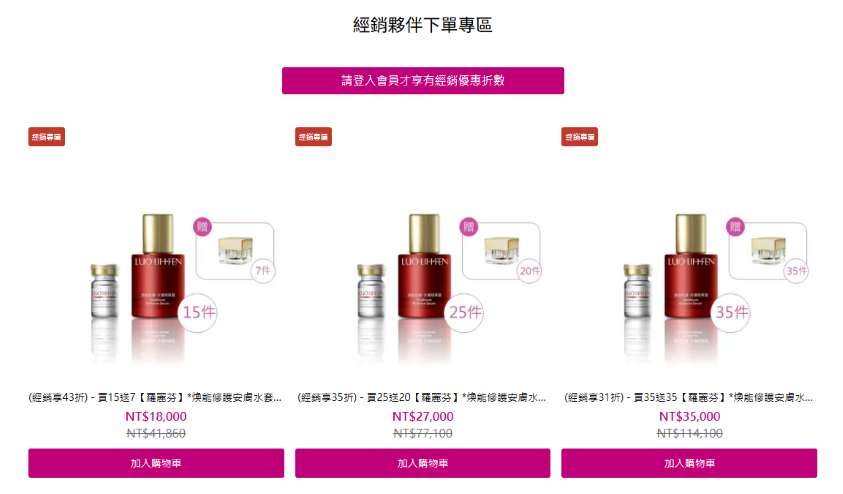Click the 20件 gift cream jar image
Image resolution: width=843 pixels, height=494 pixels.
(502, 250)
